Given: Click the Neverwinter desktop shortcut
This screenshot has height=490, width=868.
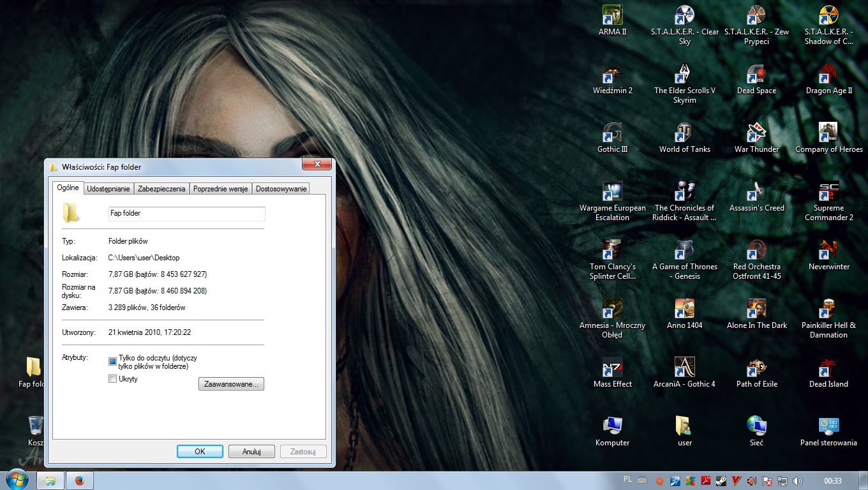Looking at the screenshot, I should [x=828, y=255].
